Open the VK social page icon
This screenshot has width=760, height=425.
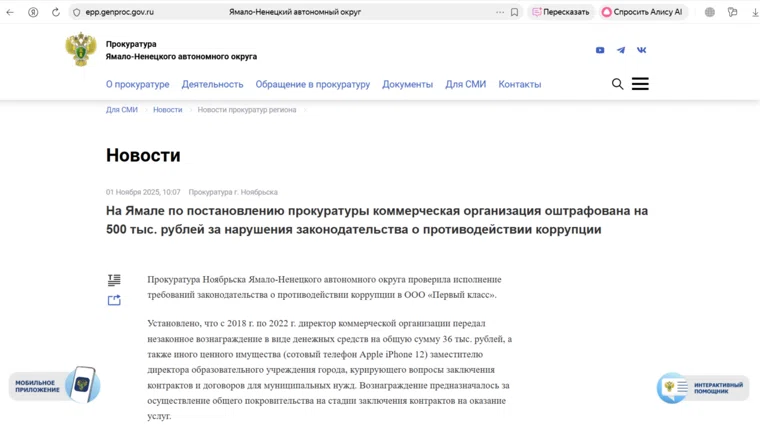coord(641,50)
